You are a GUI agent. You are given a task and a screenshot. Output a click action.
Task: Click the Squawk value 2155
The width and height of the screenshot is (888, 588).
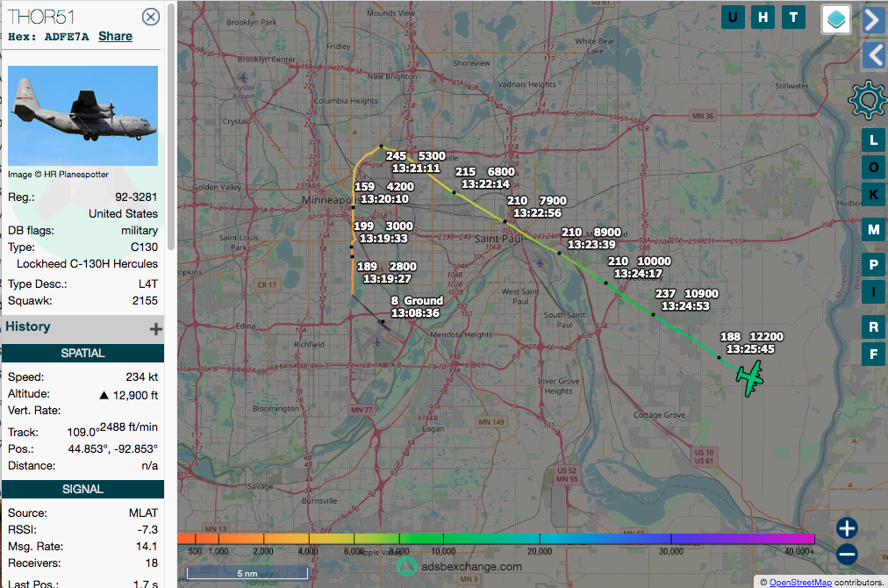[x=145, y=301]
